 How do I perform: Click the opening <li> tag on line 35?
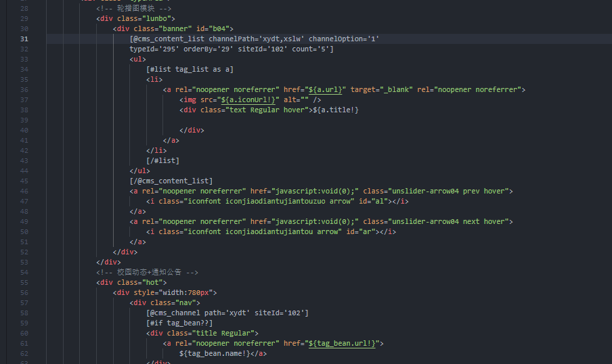(x=154, y=80)
